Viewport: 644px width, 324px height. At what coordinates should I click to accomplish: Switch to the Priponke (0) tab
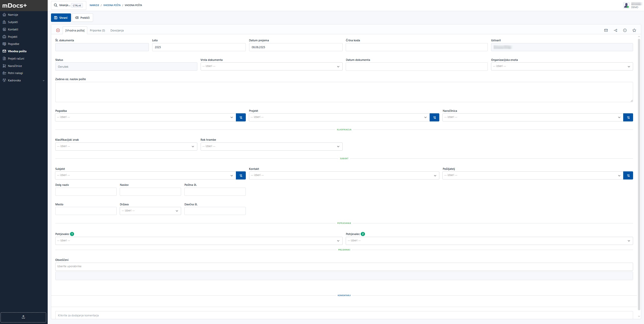pyautogui.click(x=97, y=30)
